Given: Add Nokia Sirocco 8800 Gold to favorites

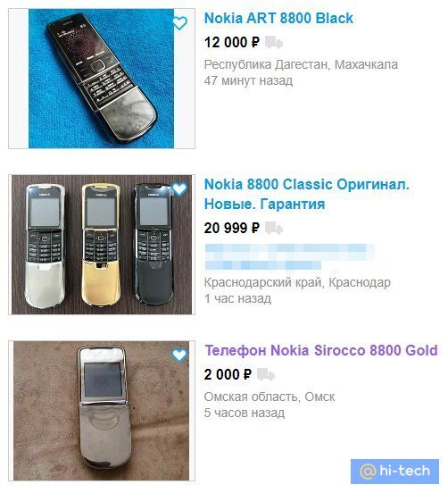Looking at the screenshot, I should tap(179, 355).
